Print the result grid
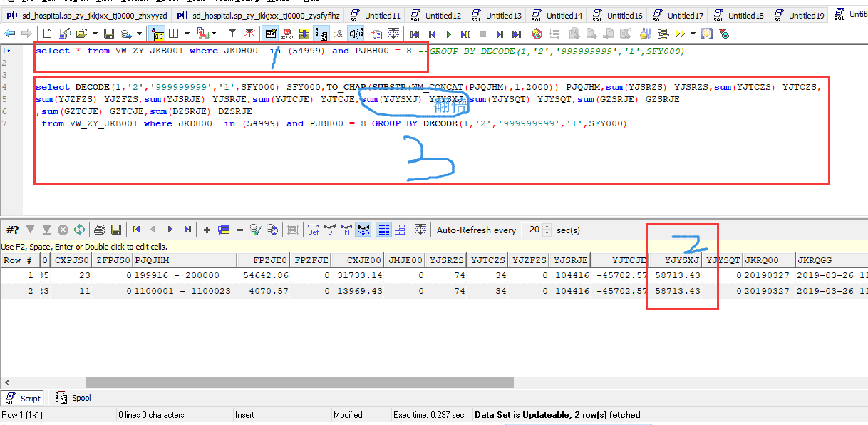 tap(100, 230)
